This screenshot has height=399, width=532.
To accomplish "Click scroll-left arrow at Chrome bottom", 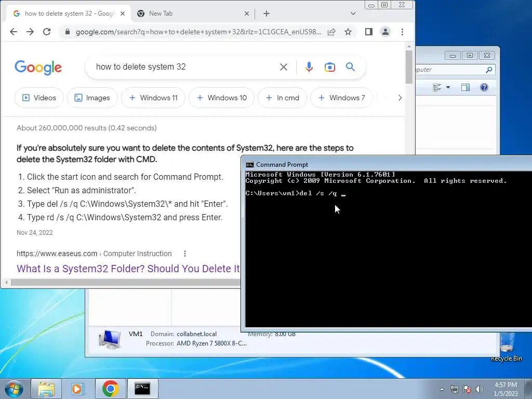I will click(x=6, y=282).
